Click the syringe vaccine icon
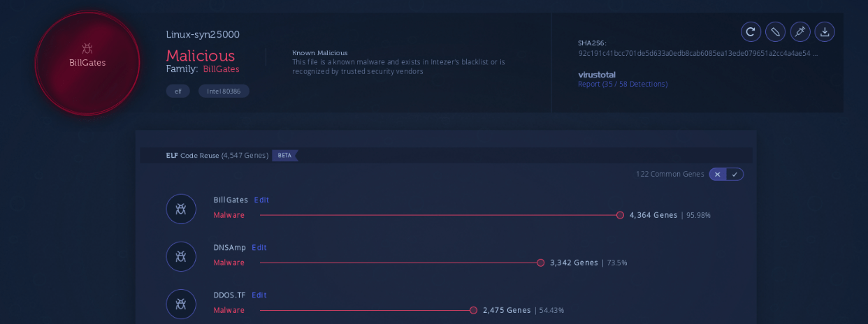Image resolution: width=868 pixels, height=324 pixels. (x=800, y=31)
